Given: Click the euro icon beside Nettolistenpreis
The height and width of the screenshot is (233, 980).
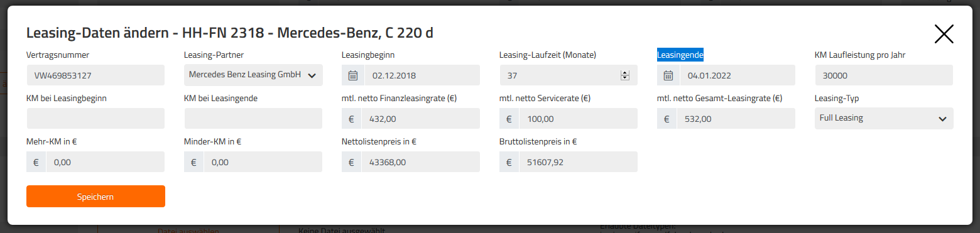Looking at the screenshot, I should [x=352, y=162].
